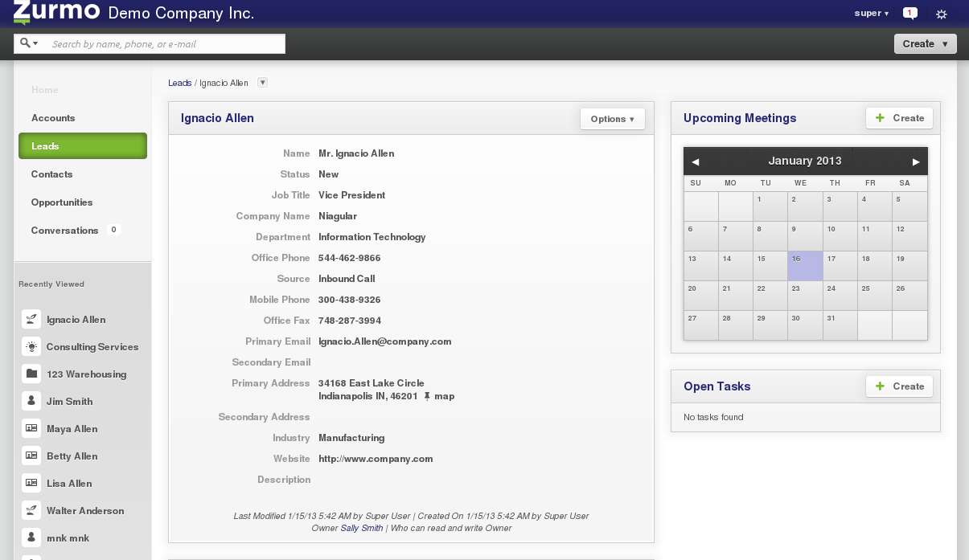This screenshot has width=969, height=560.
Task: Click the contact card icon beside Maya Allen
Action: point(31,428)
